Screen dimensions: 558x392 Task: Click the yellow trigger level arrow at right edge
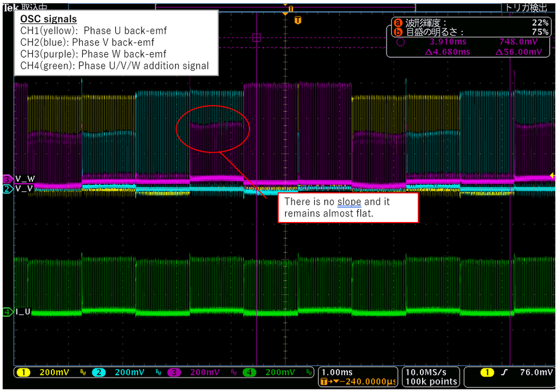[552, 176]
